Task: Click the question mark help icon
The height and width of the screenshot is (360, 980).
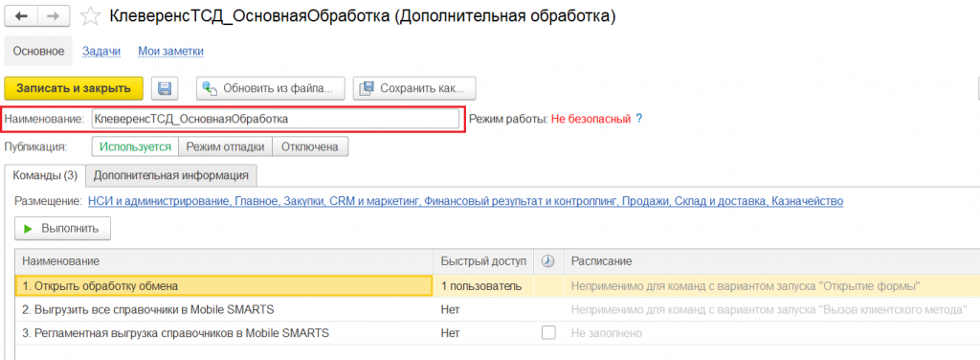Action: pos(638,118)
